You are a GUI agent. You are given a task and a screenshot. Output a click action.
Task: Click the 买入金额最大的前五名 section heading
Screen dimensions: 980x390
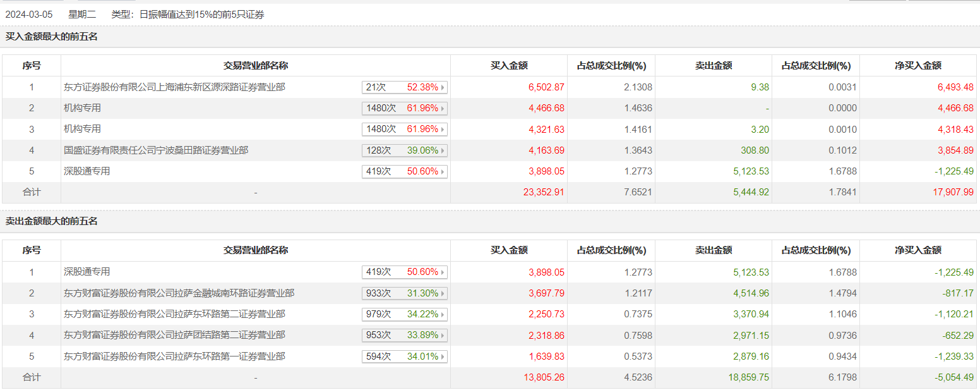point(52,37)
